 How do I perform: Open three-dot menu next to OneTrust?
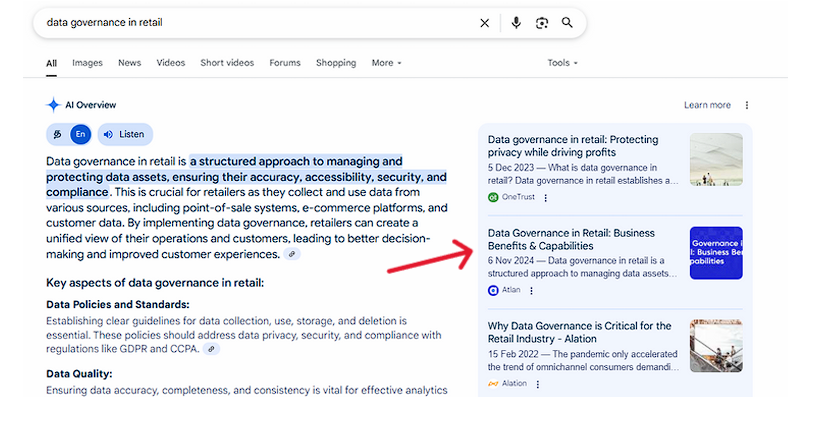546,198
